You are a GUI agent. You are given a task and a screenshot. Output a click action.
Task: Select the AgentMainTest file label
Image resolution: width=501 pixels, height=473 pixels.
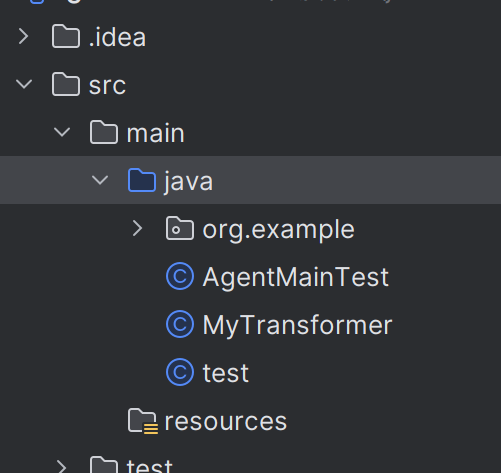coord(296,277)
